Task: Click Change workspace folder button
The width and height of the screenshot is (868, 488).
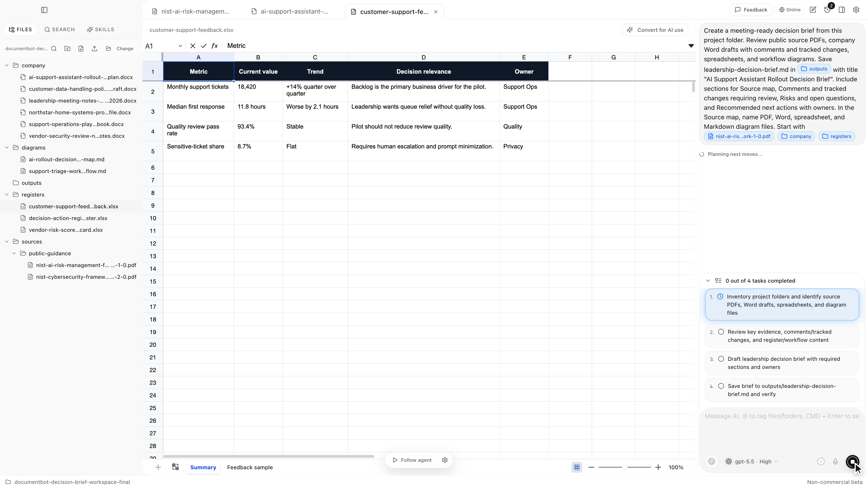Action: pyautogui.click(x=120, y=49)
